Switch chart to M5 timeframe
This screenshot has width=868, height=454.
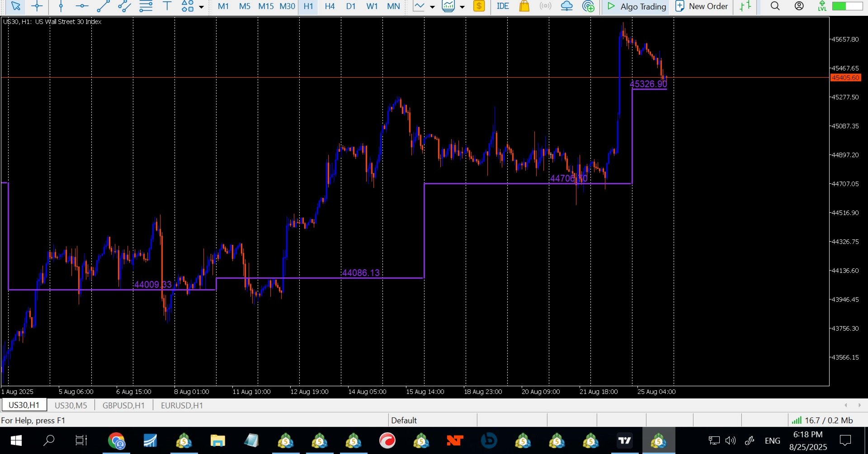(245, 6)
